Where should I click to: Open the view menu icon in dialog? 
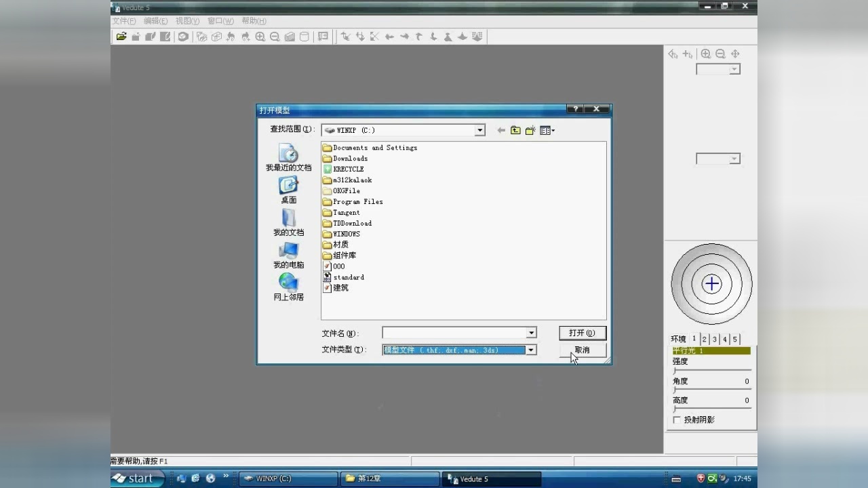pos(547,130)
